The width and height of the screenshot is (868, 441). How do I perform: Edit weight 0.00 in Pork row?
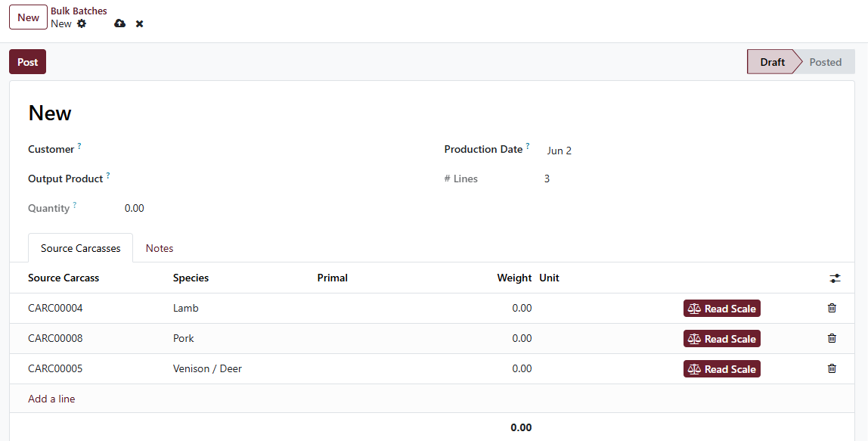point(522,339)
